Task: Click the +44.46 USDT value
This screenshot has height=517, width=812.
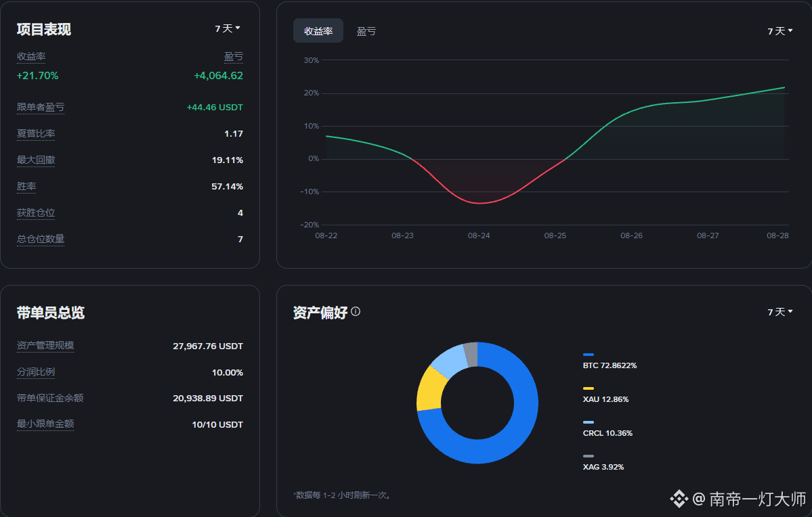Action: coord(215,107)
